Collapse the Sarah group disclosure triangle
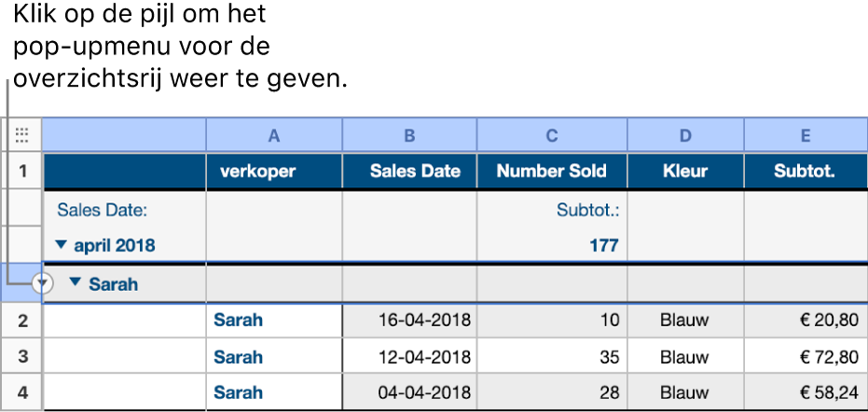This screenshot has height=412, width=868. pyautogui.click(x=76, y=282)
